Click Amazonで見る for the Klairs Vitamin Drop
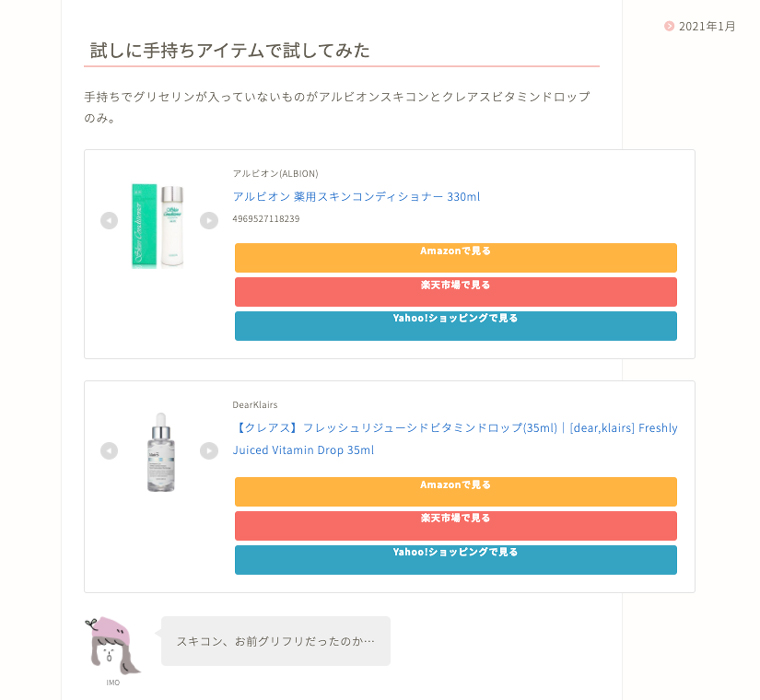The width and height of the screenshot is (760, 700). [456, 492]
